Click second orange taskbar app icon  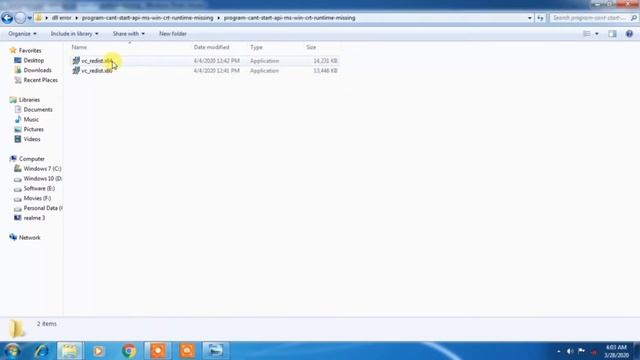point(187,351)
